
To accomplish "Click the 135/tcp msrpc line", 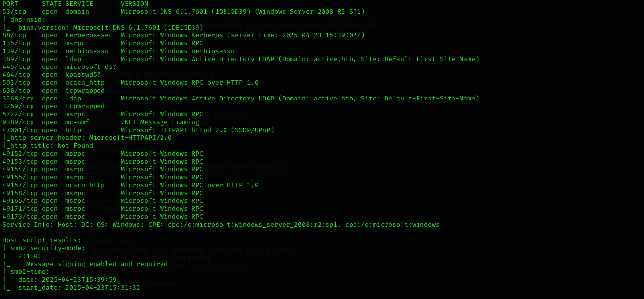I will [103, 43].
